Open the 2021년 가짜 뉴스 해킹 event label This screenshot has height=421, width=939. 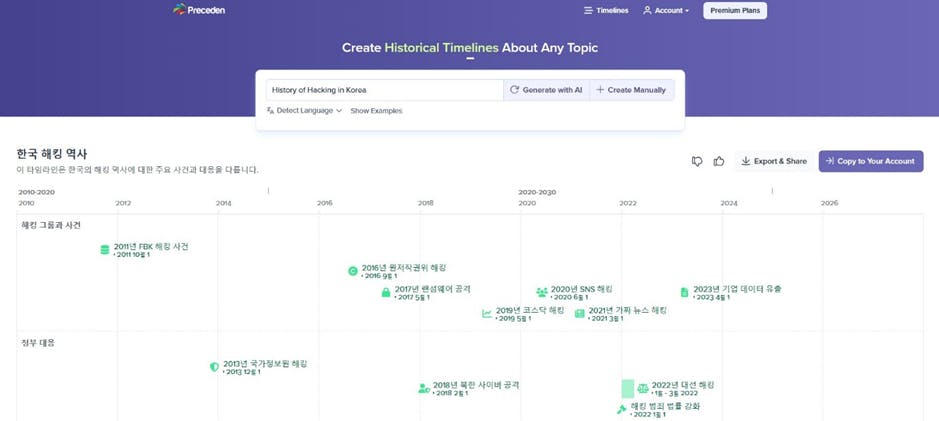pos(628,310)
